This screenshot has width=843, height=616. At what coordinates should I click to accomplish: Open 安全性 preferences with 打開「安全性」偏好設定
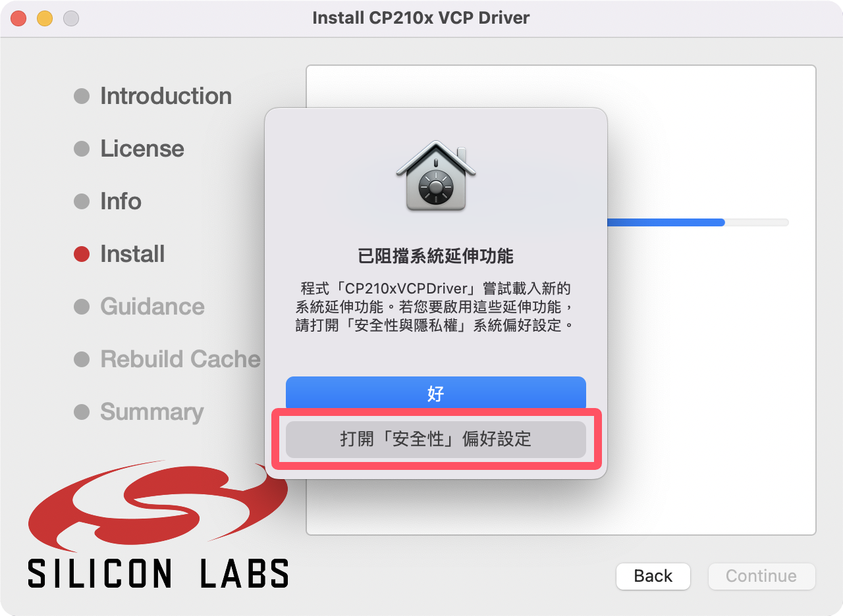pos(436,440)
